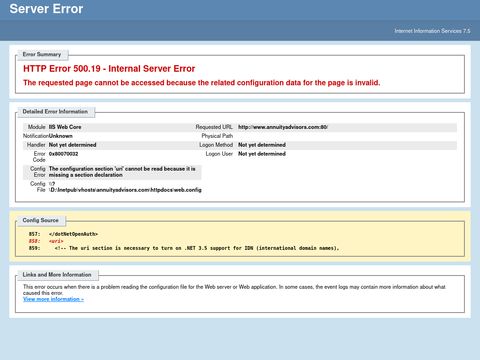The height and width of the screenshot is (360, 480).
Task: Click the configuration section missing declaration text
Action: [x=122, y=172]
